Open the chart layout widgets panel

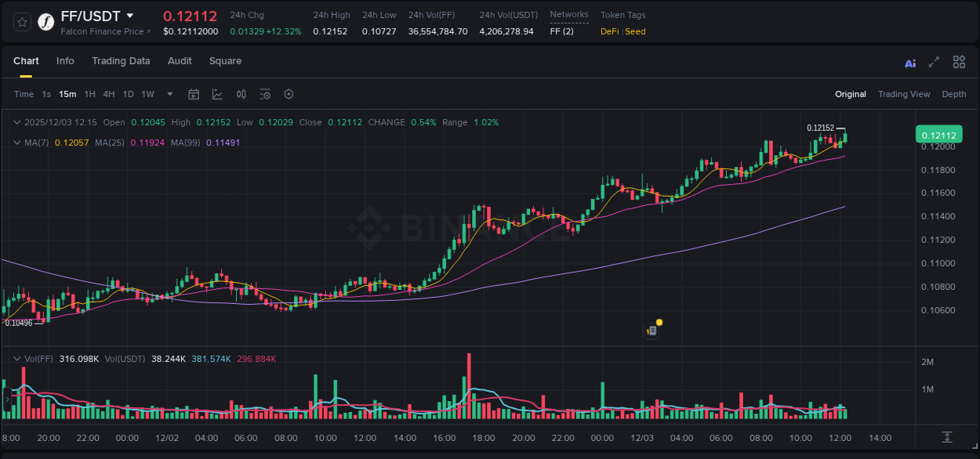[959, 62]
